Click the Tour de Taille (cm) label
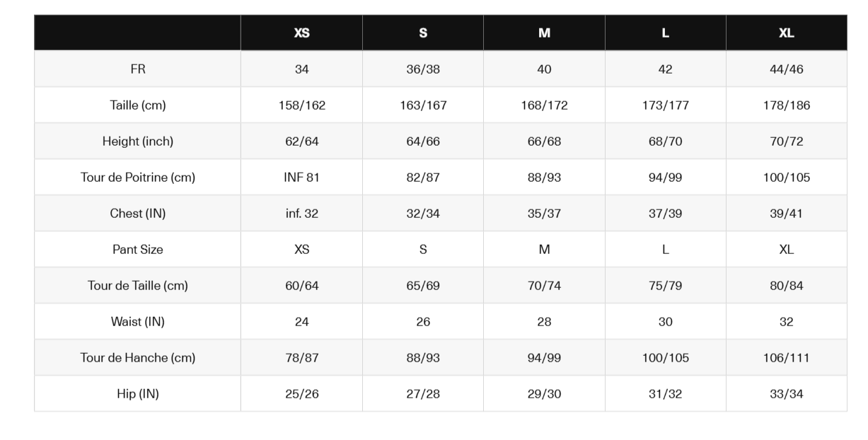The image size is (868, 440). coord(138,286)
